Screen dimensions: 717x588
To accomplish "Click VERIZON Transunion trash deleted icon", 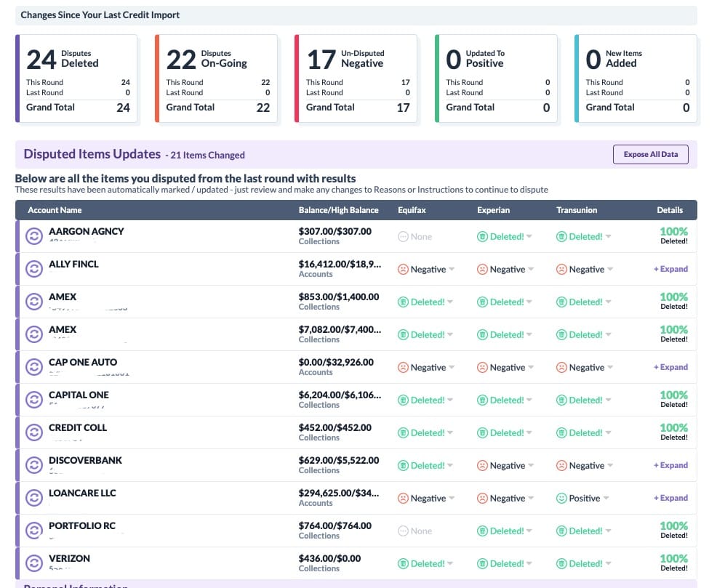I will coord(561,564).
